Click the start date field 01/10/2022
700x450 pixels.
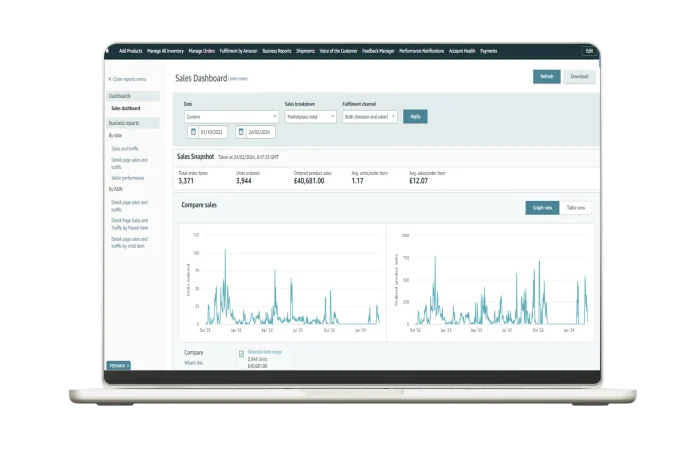[x=213, y=132]
